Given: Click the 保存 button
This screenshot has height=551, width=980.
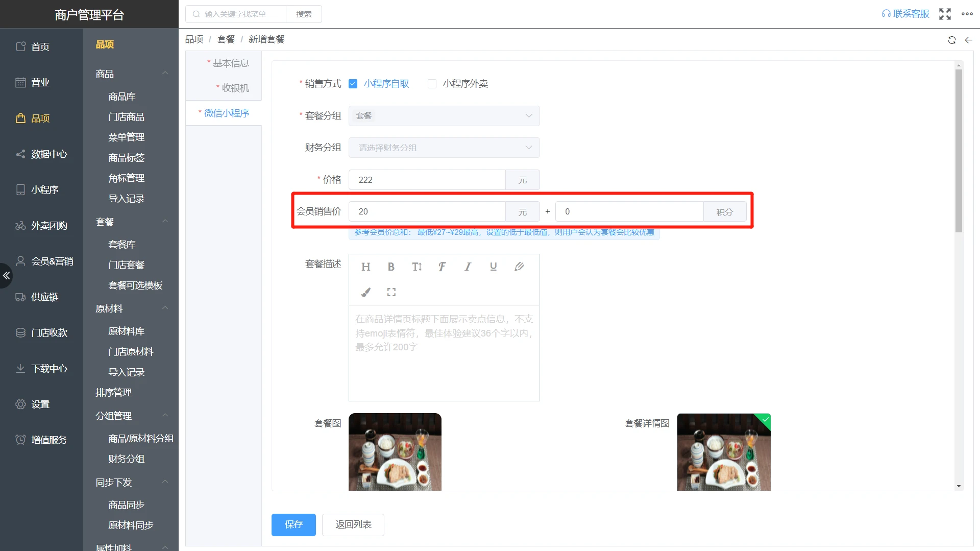Looking at the screenshot, I should click(293, 524).
